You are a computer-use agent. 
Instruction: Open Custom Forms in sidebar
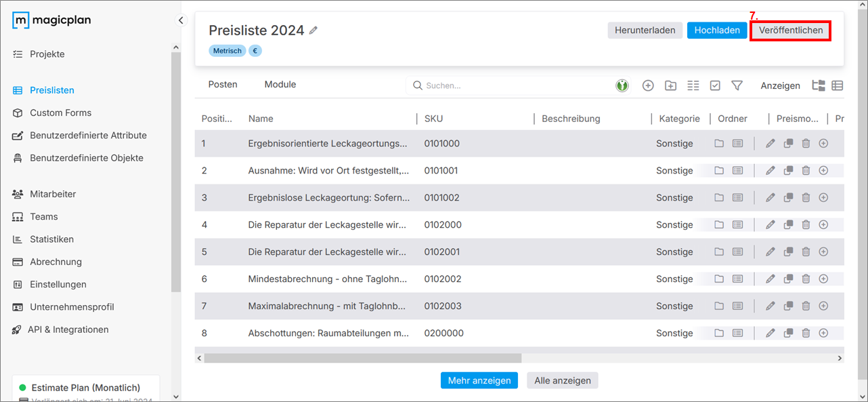[60, 113]
